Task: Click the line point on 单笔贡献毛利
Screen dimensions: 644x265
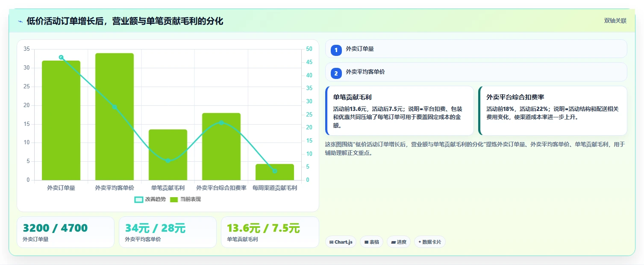Action: (168, 160)
